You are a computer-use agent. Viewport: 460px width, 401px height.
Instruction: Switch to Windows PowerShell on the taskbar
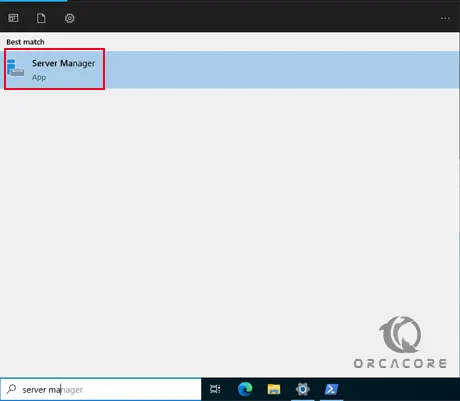click(331, 389)
